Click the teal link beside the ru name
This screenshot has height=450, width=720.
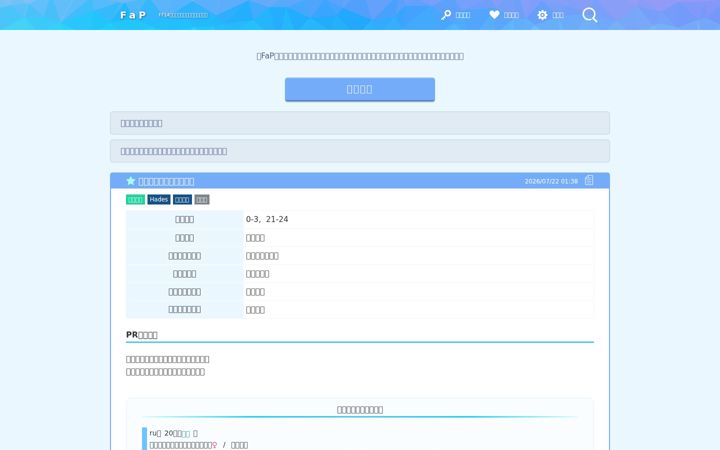point(186,433)
